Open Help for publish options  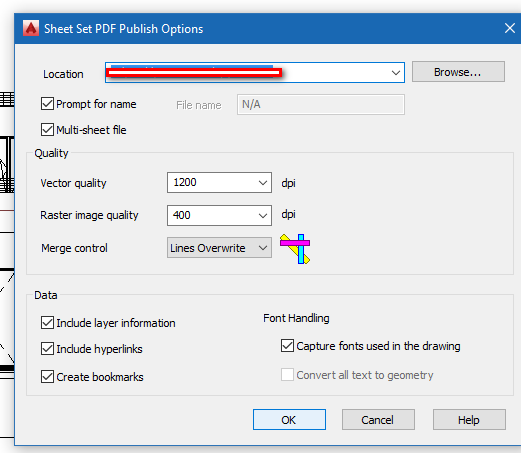[469, 419]
